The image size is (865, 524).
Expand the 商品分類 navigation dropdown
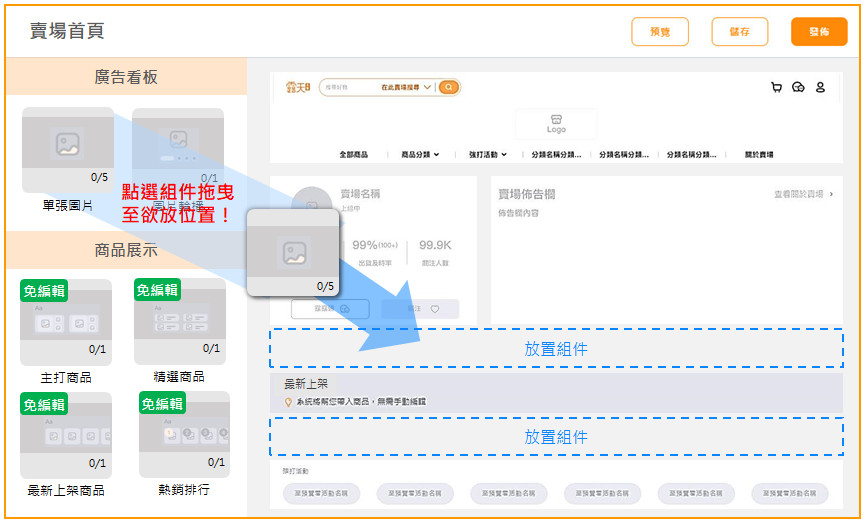coord(420,155)
